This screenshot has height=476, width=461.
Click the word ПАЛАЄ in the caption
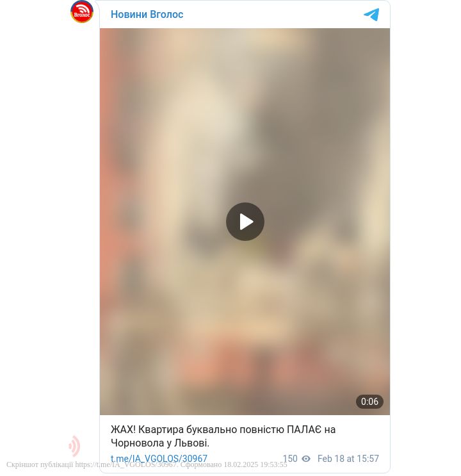click(x=304, y=430)
